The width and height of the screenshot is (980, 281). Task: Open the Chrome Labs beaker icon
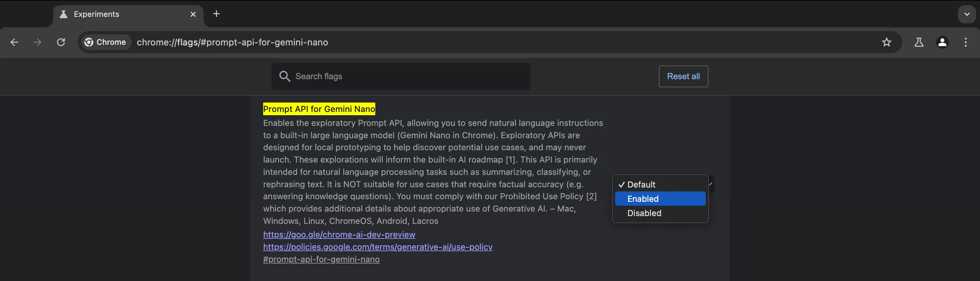point(919,42)
